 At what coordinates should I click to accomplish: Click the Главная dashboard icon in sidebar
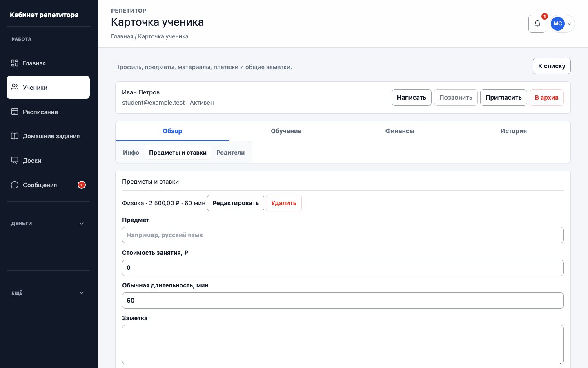point(15,63)
